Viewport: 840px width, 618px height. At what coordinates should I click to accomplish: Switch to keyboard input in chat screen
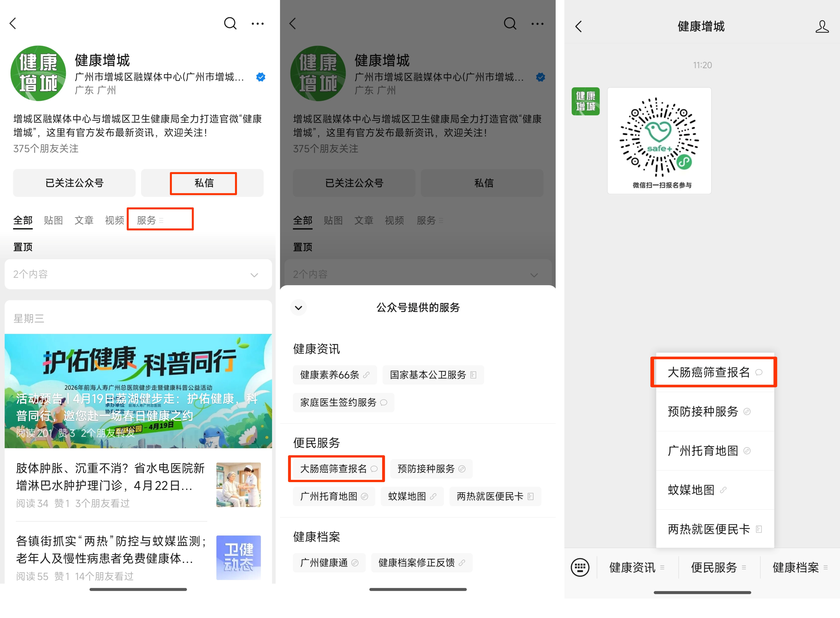580,567
